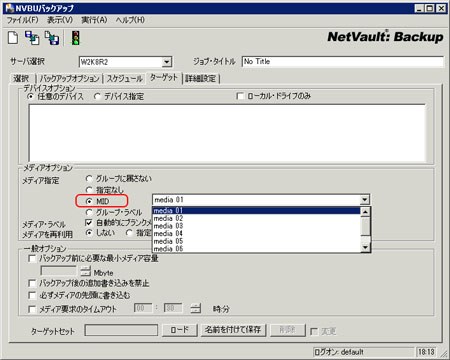Image resolution: width=450 pixels, height=360 pixels.
Task: Click the 削除 button
Action: point(287,330)
